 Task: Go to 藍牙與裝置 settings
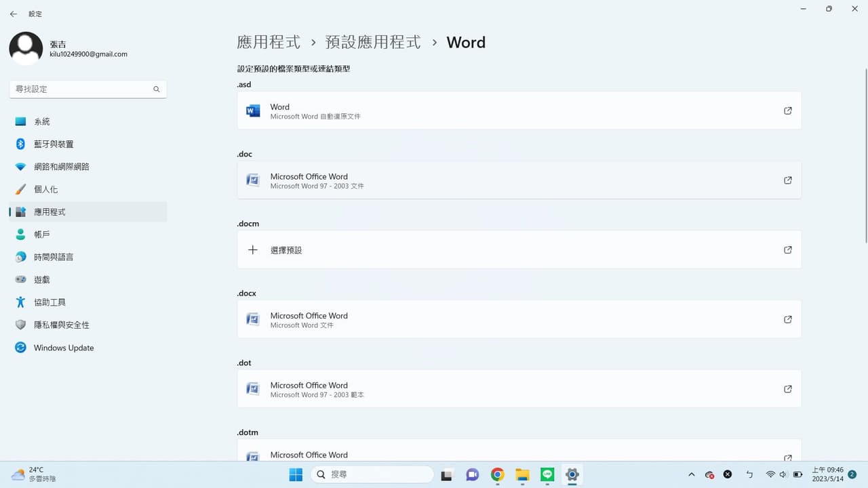point(88,144)
